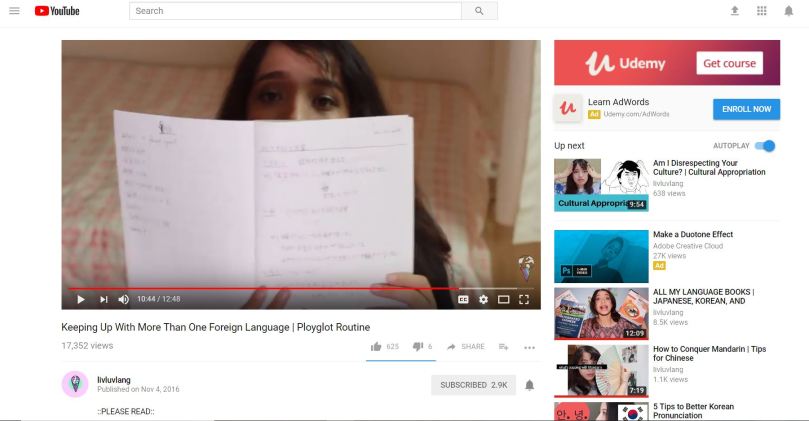Dislike the video with thumbs down
Screen dimensions: 809x421
(x=418, y=347)
